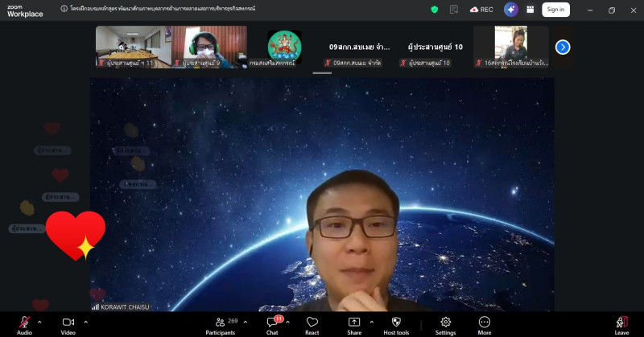Open the view layout icon beside Sign in

[x=530, y=10]
